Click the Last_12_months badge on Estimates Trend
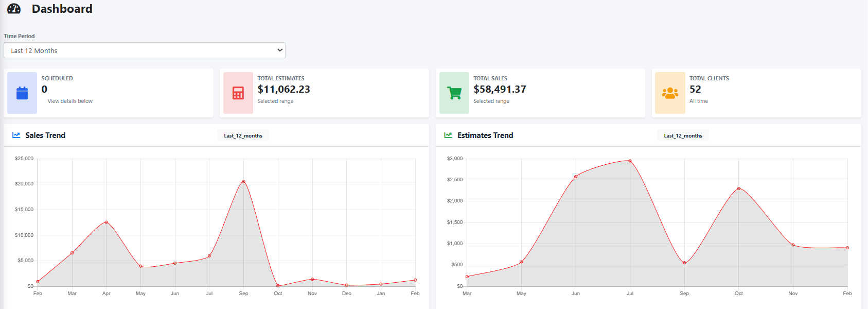 (x=683, y=136)
